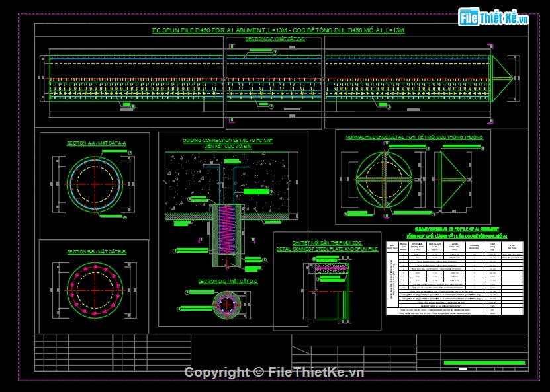Click the Copyright FileThietKe.vn watermark text
Screen dimensions: 550x392
(x=274, y=372)
